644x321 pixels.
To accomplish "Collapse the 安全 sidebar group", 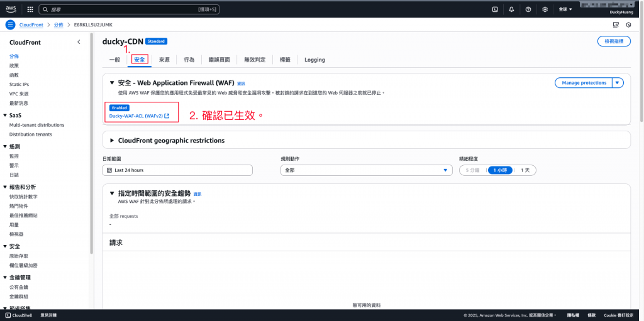I will tap(5, 246).
